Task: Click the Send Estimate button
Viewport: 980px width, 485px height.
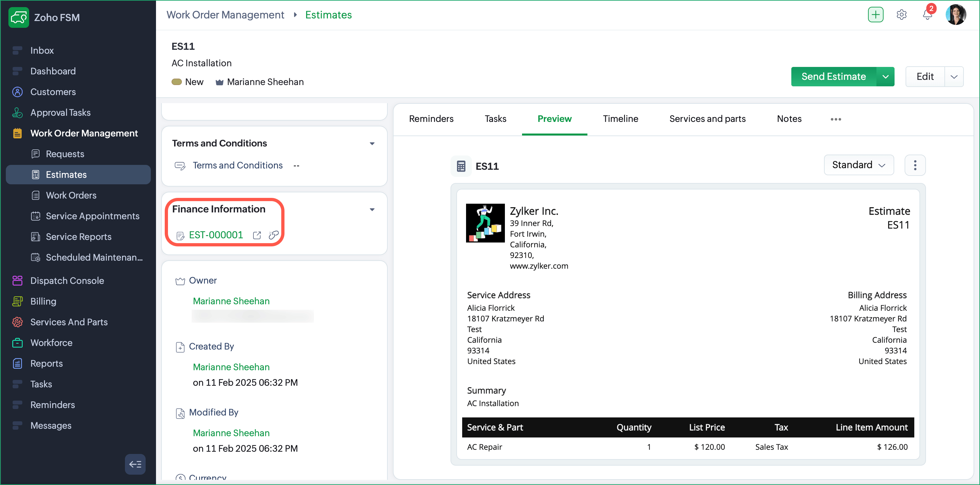Action: (833, 76)
